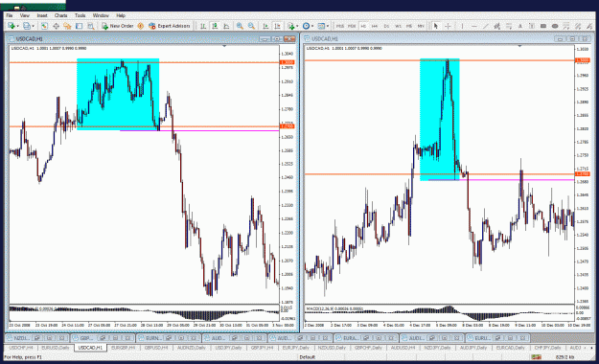This screenshot has width=599, height=364.
Task: Switch timeframe to W1
Action: (x=398, y=26)
